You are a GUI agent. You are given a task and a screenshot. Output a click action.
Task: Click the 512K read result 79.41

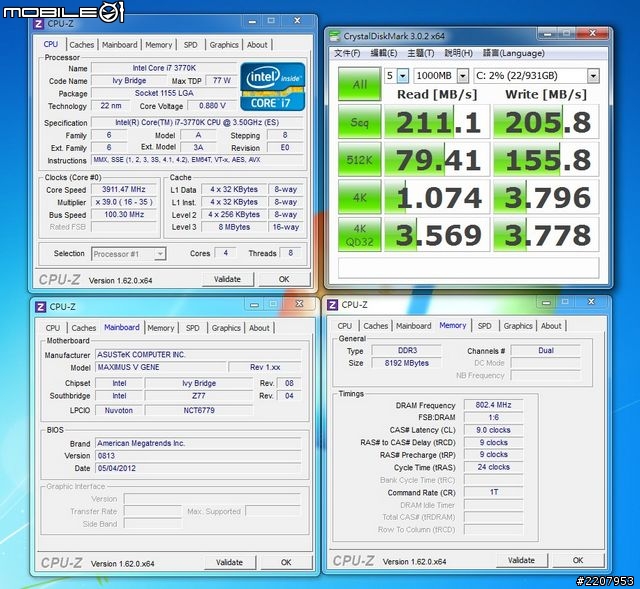pos(437,159)
